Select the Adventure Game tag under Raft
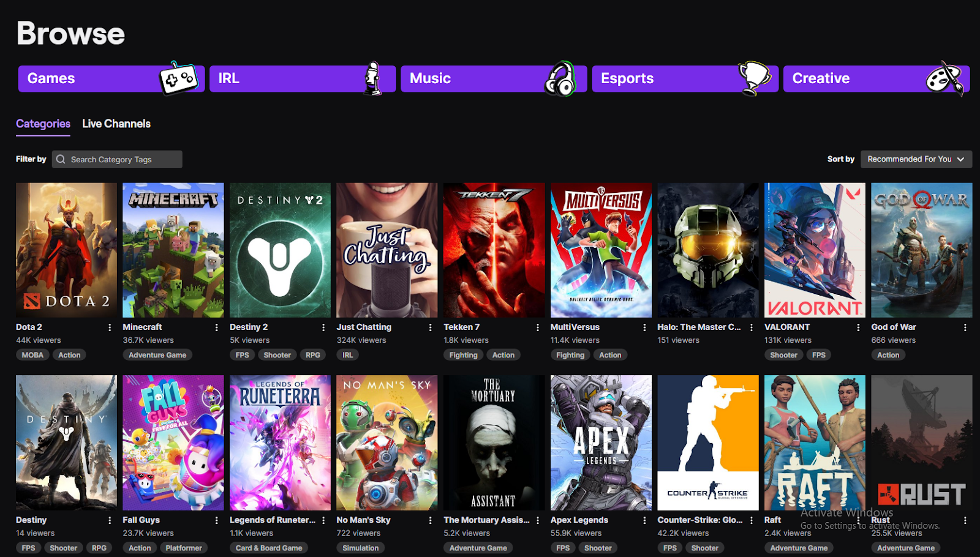The height and width of the screenshot is (557, 980). point(799,548)
